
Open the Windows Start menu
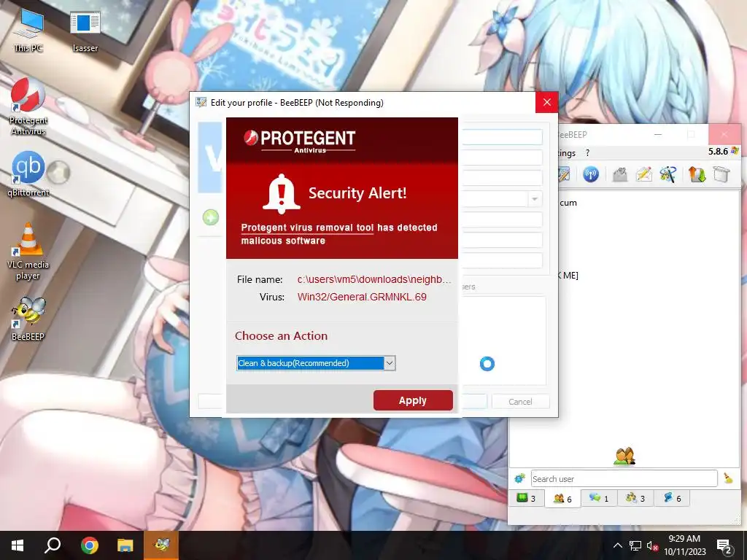point(18,545)
